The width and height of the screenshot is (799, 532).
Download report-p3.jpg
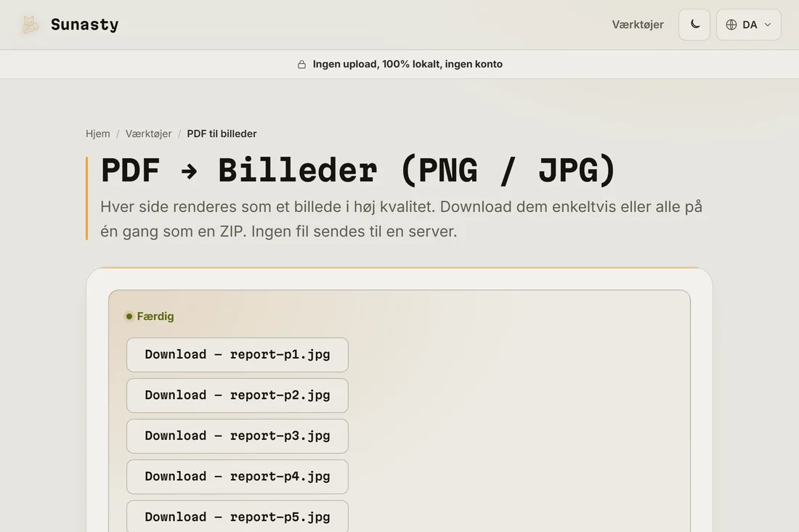[238, 436]
